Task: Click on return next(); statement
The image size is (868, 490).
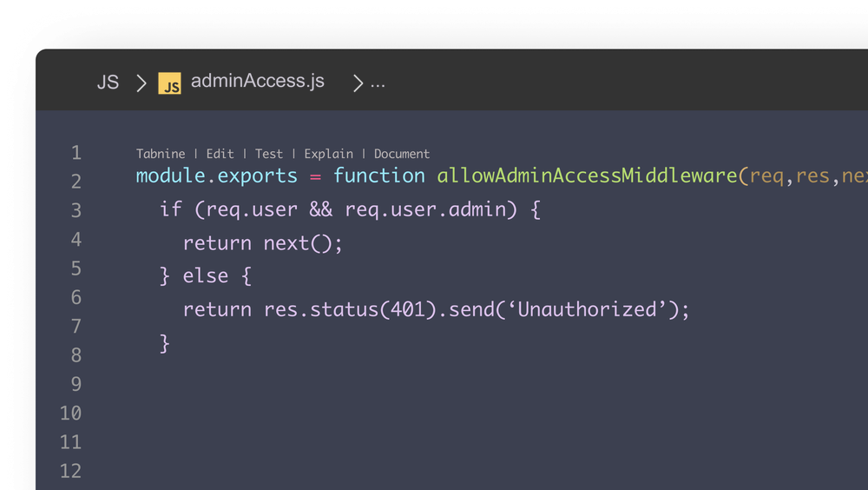Action: (x=263, y=242)
